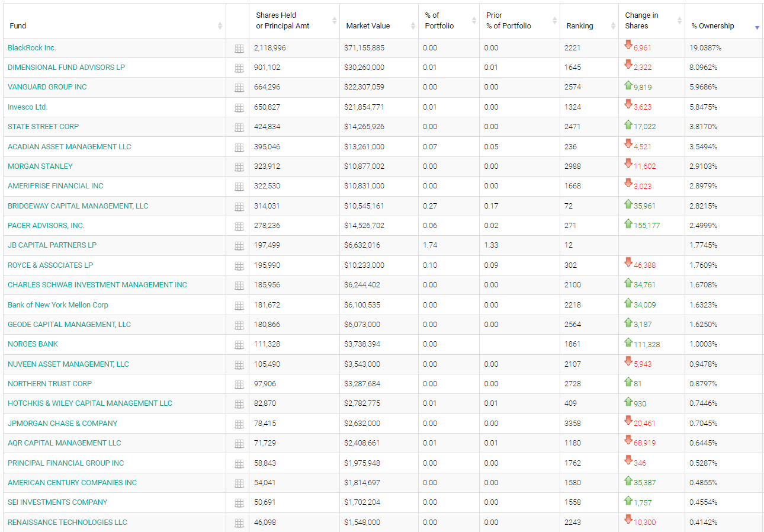Open grid icon for Bridgeway Capital Management row
764x532 pixels.
pos(239,207)
